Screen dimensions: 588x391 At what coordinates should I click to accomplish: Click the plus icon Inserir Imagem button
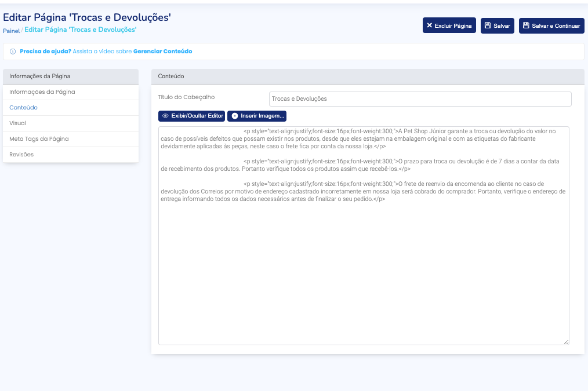(x=257, y=116)
